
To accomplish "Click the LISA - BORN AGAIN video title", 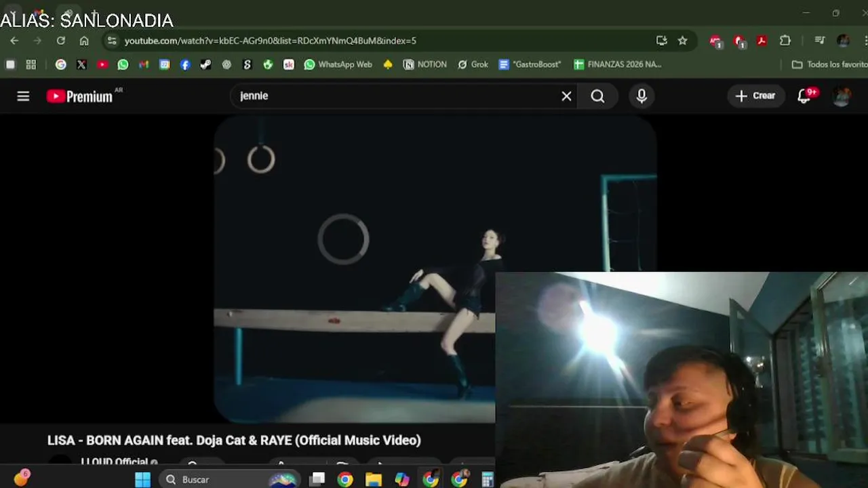I will pyautogui.click(x=234, y=441).
